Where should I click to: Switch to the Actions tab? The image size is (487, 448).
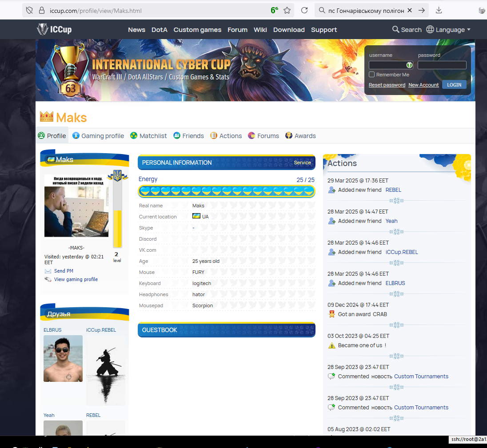226,136
